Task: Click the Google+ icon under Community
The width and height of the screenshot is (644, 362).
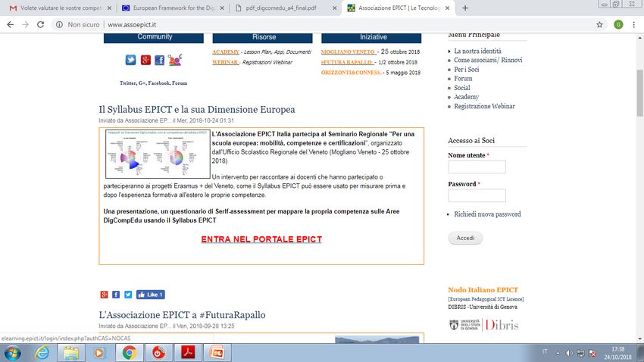Action: (x=145, y=61)
